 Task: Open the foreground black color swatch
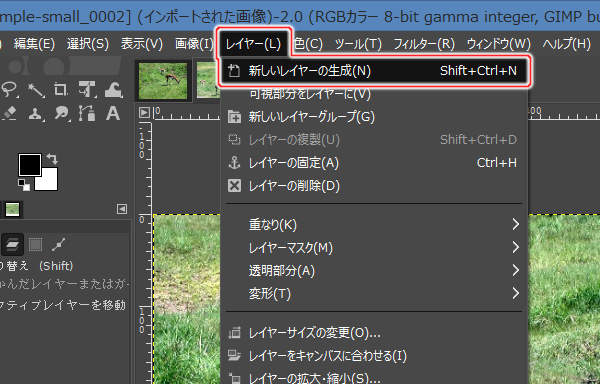coord(30,165)
